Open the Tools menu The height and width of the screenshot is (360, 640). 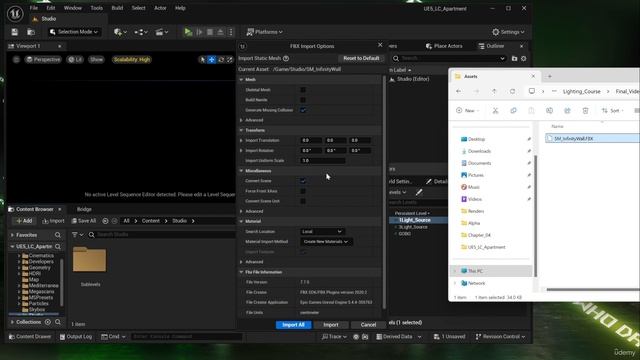pyautogui.click(x=96, y=8)
